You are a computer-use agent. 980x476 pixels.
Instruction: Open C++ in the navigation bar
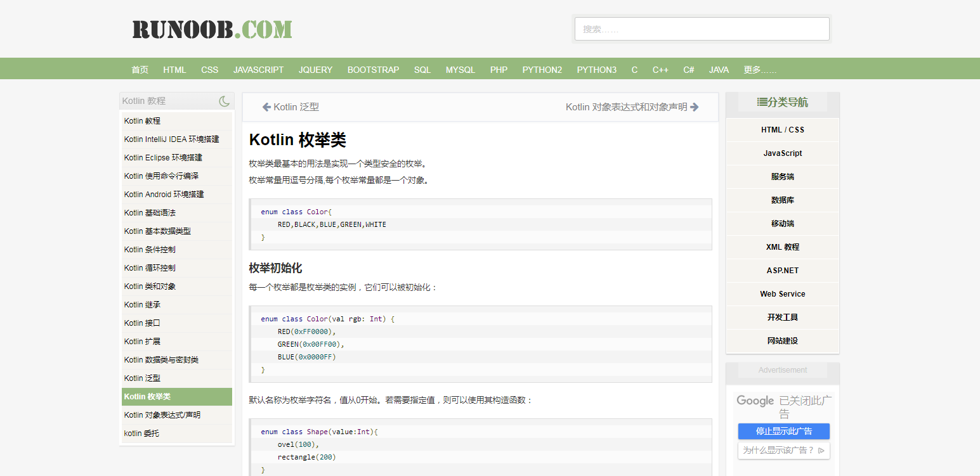coord(660,70)
